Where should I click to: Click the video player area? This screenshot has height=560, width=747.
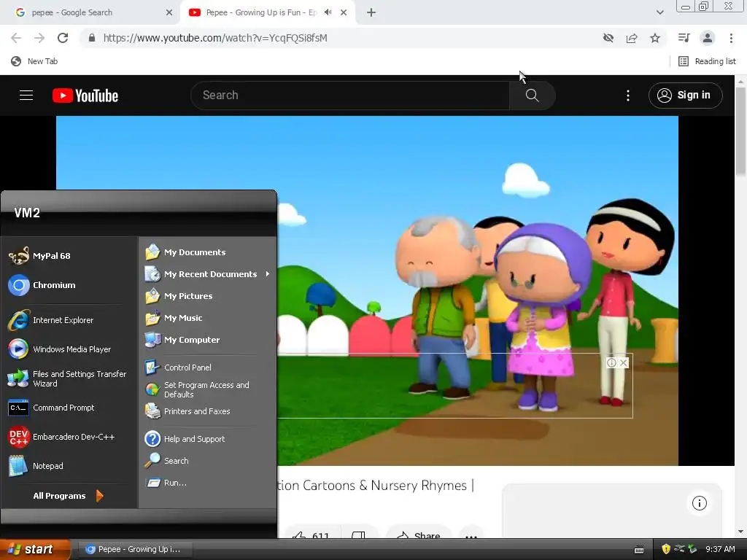pos(367,290)
